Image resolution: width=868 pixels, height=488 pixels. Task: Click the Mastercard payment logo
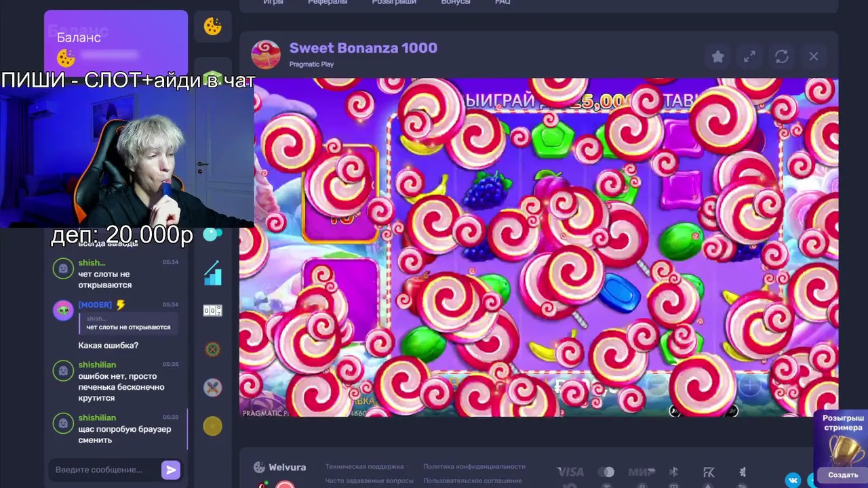pyautogui.click(x=606, y=472)
